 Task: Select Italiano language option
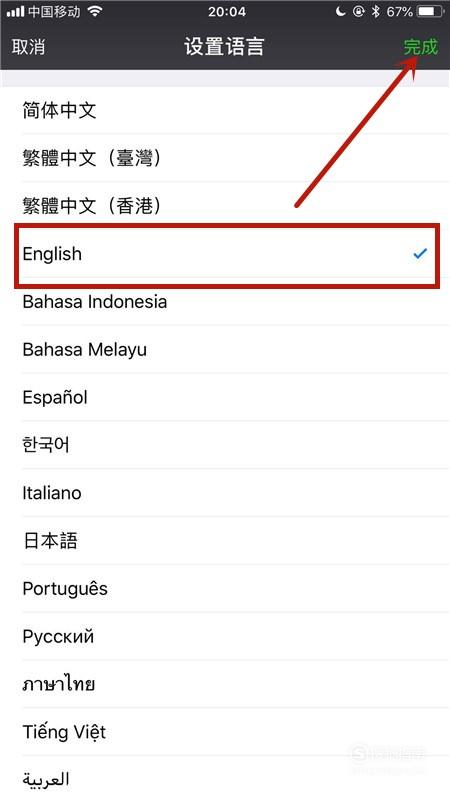point(225,493)
